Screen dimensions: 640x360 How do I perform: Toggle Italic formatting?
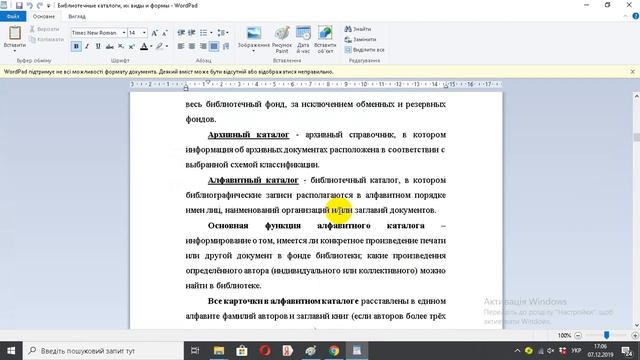click(87, 46)
